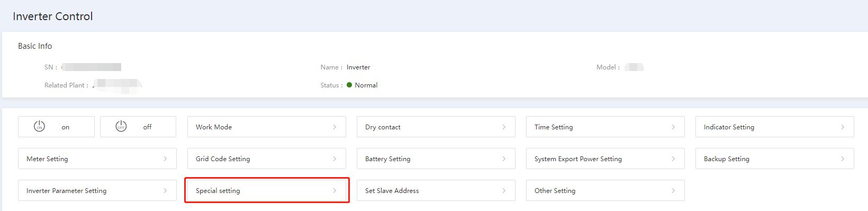Image resolution: width=868 pixels, height=211 pixels.
Task: Click the Indicator Setting chevron arrow
Action: click(843, 127)
